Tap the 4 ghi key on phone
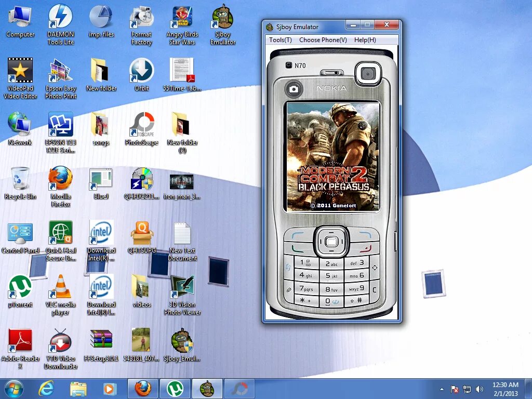The width and height of the screenshot is (532, 399). pos(305,275)
